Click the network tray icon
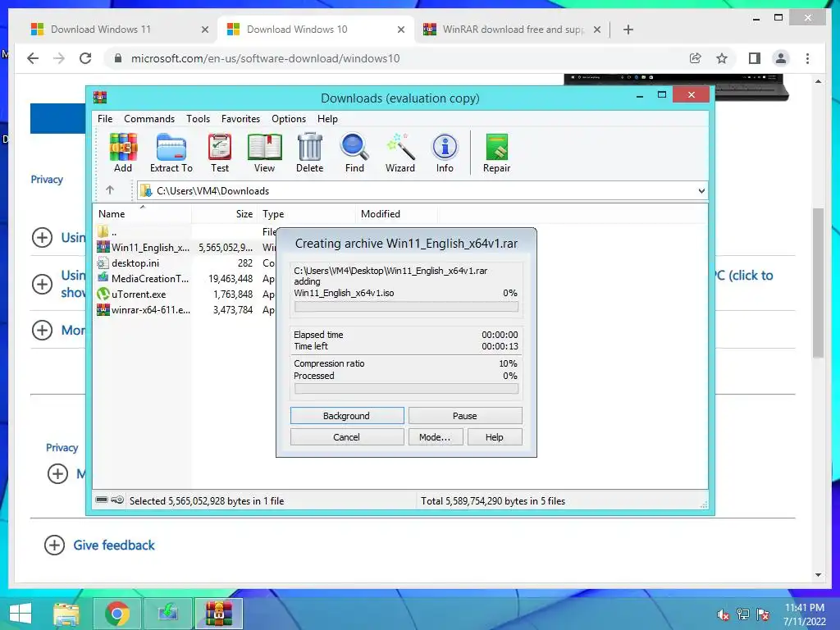Screen dimensions: 840x630 [742, 614]
